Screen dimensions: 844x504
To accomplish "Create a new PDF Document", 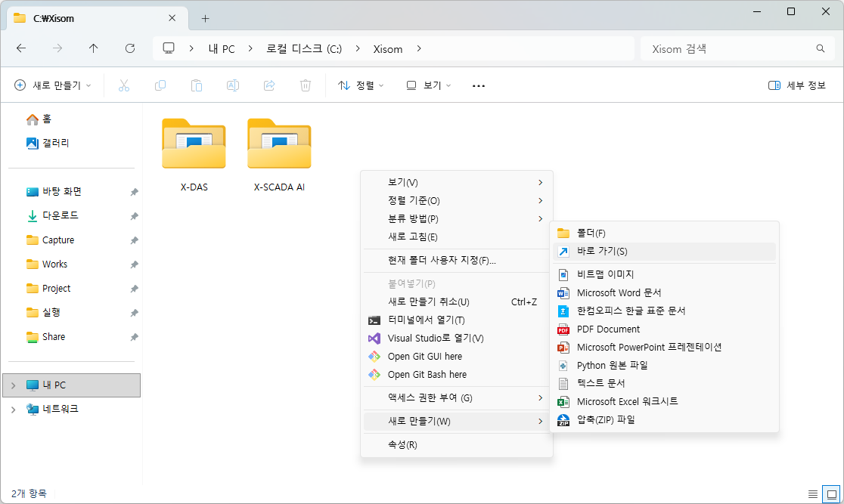I will pos(608,329).
